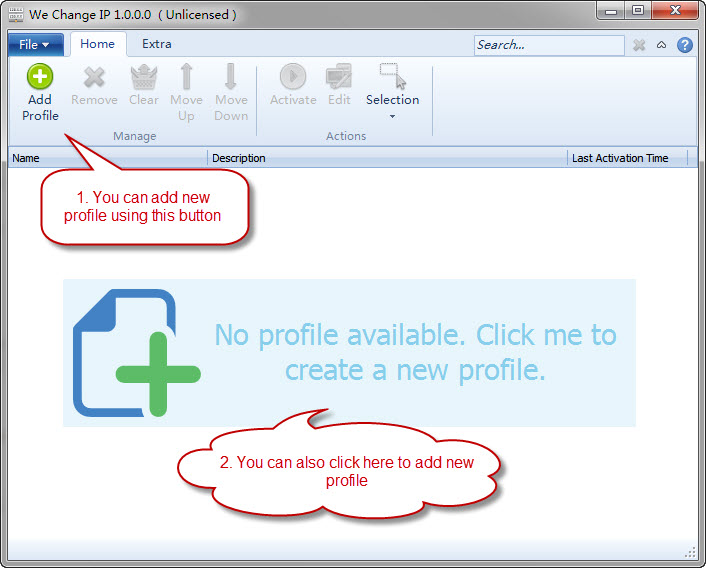Close the We Change IP window
This screenshot has width=706, height=568.
point(675,11)
